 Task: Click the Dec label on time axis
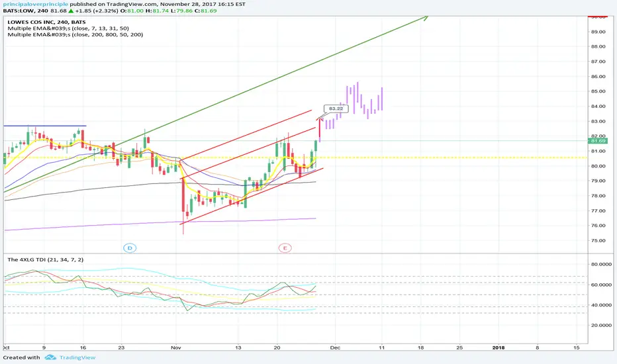[335, 347]
